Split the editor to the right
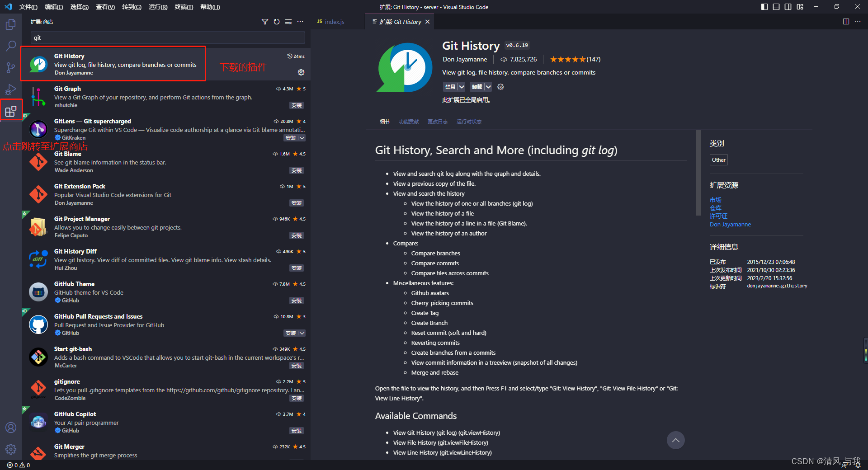 pyautogui.click(x=846, y=22)
